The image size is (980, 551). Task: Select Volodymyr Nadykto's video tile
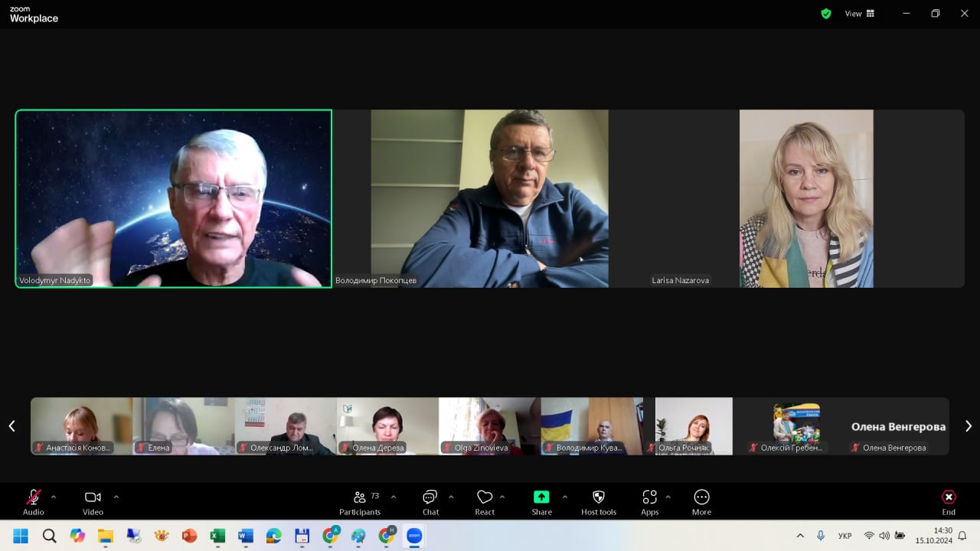[174, 199]
